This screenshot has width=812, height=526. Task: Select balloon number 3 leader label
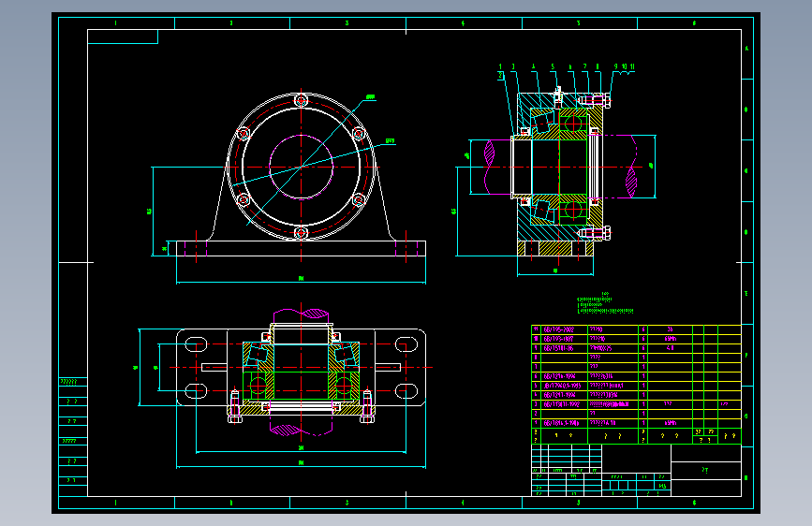click(513, 66)
